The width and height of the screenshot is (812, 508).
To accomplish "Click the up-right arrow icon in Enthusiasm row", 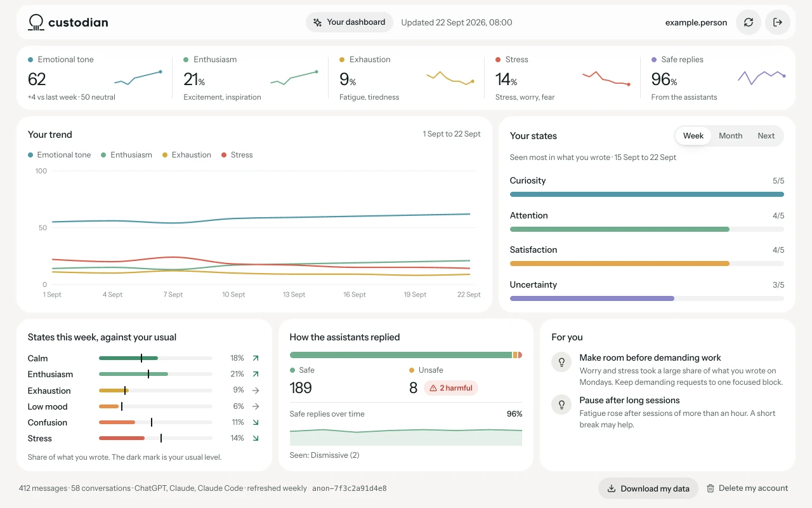I will click(256, 374).
